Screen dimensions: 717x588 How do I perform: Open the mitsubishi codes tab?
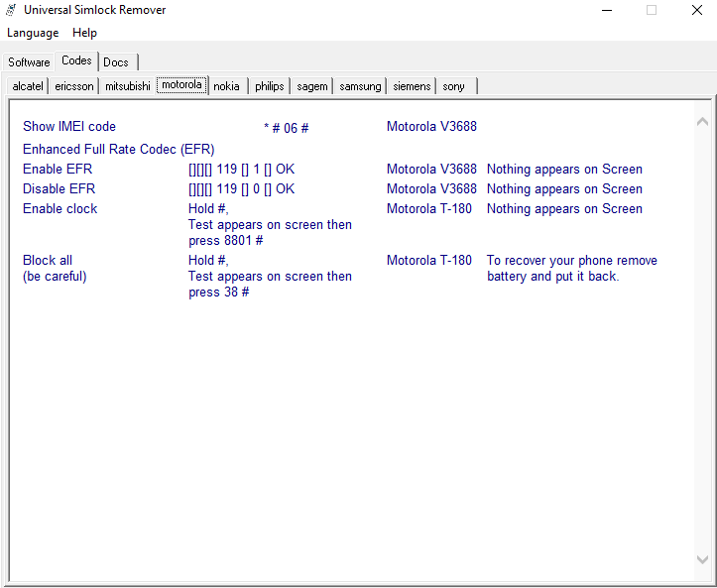click(x=128, y=86)
